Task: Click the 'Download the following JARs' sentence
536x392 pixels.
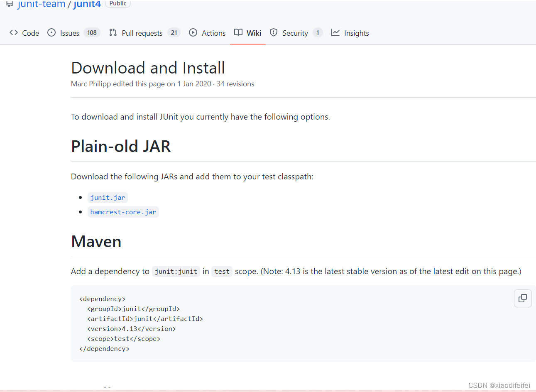Action: (x=192, y=177)
